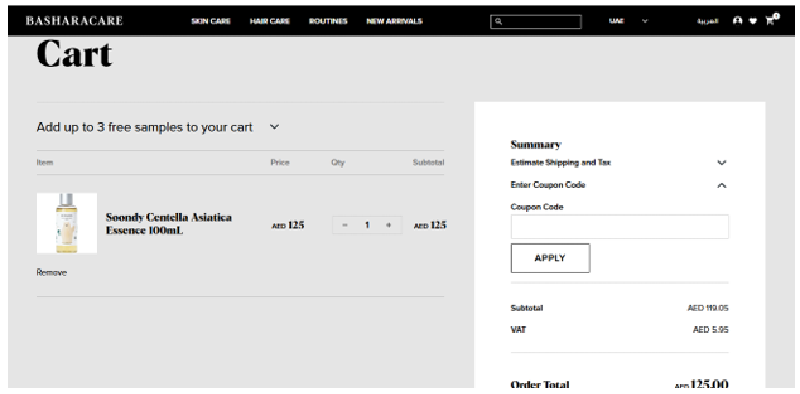Apply the coupon code
The height and width of the screenshot is (394, 800).
550,258
